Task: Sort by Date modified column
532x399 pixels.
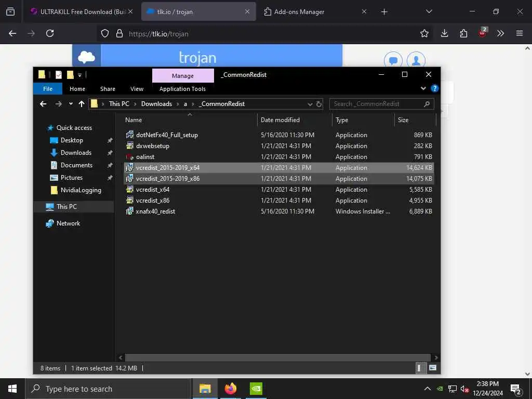Action: (294, 120)
